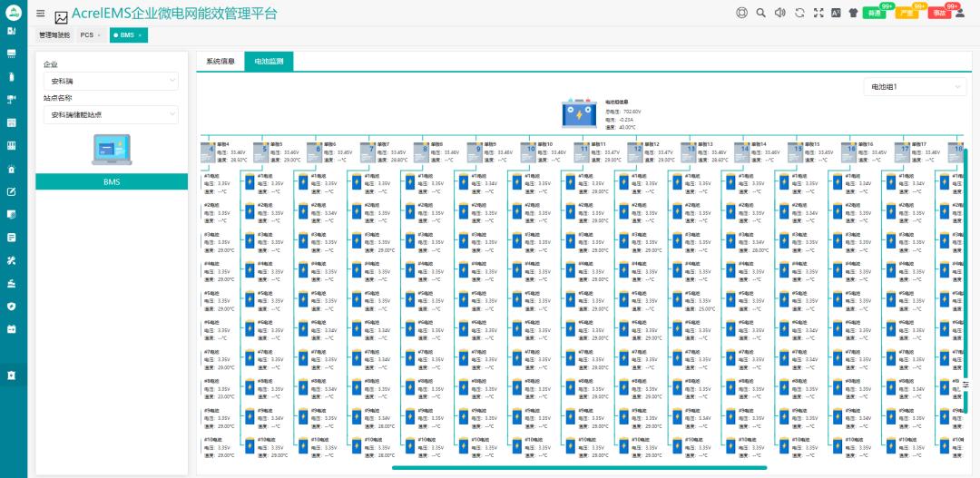Open the lifebuoy help icon

point(742,13)
